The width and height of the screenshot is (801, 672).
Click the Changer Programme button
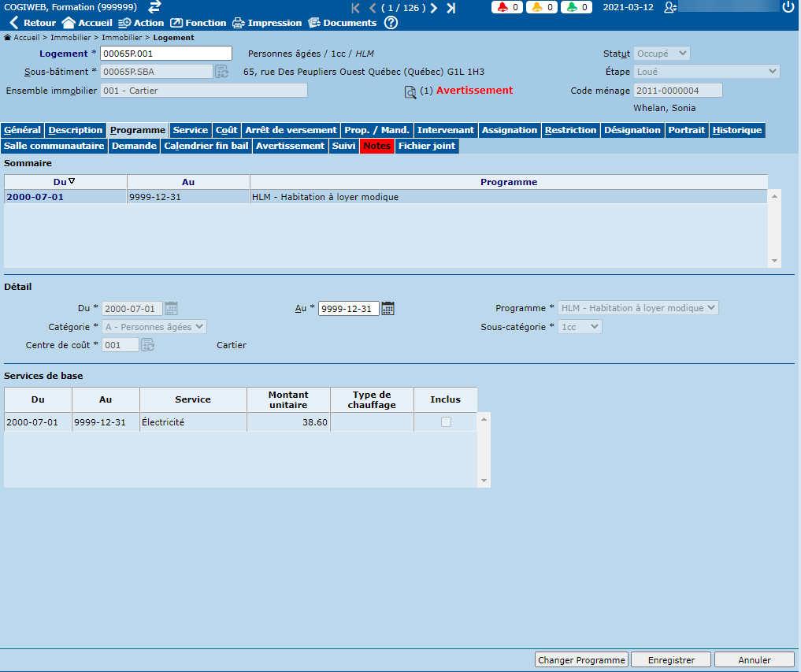click(x=581, y=660)
